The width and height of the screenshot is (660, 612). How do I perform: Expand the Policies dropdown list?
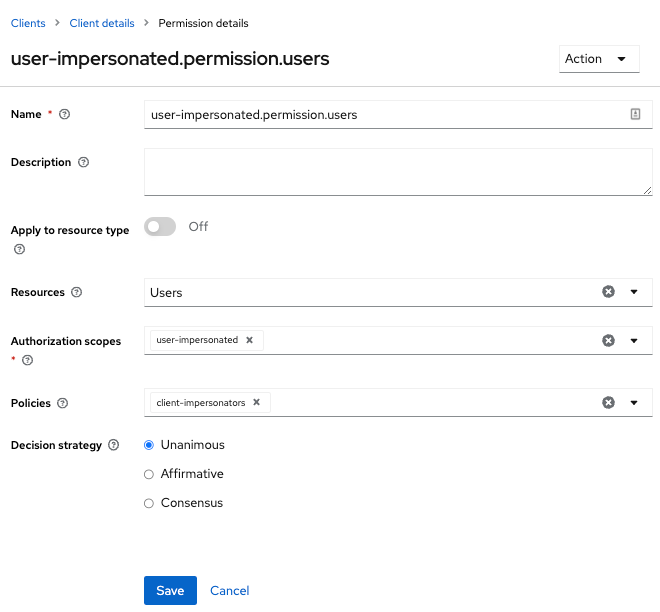click(x=634, y=403)
